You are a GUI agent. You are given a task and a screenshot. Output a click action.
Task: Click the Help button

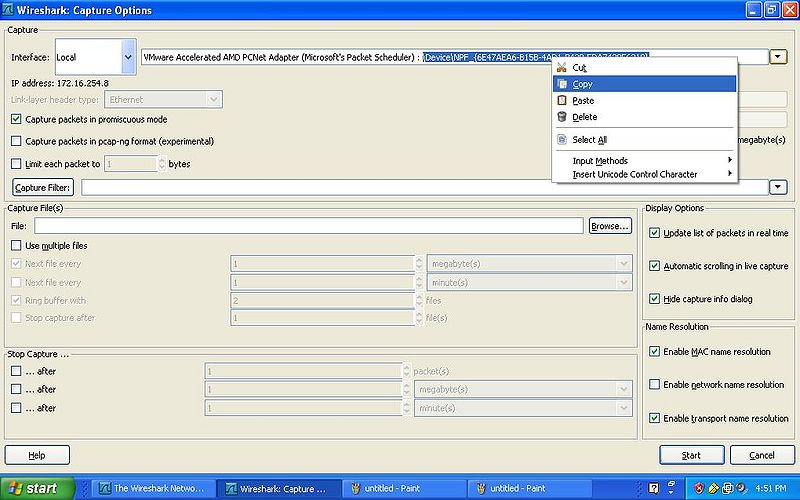pyautogui.click(x=37, y=455)
